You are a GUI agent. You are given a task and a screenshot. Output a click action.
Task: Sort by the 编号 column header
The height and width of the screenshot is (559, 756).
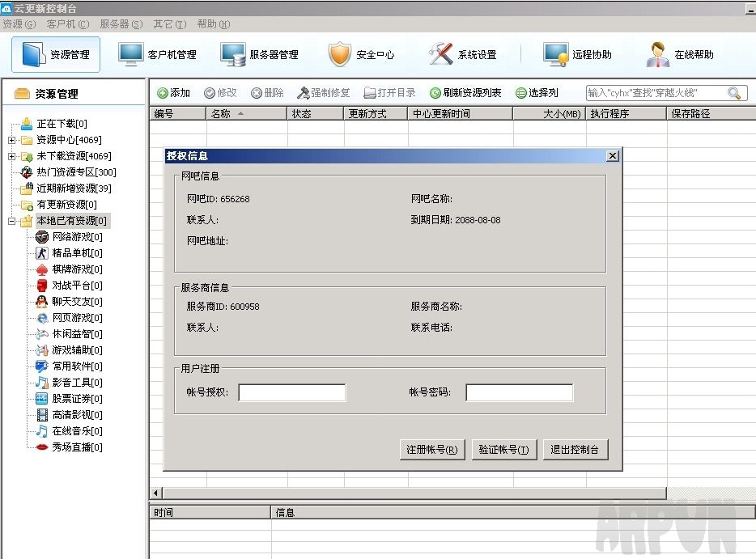point(178,114)
